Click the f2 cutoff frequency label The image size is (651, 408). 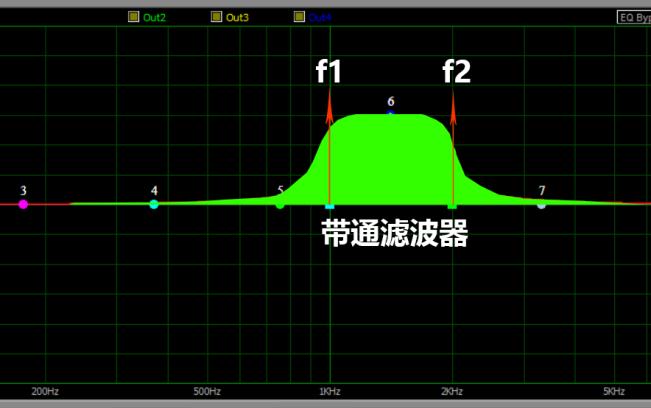click(x=456, y=71)
